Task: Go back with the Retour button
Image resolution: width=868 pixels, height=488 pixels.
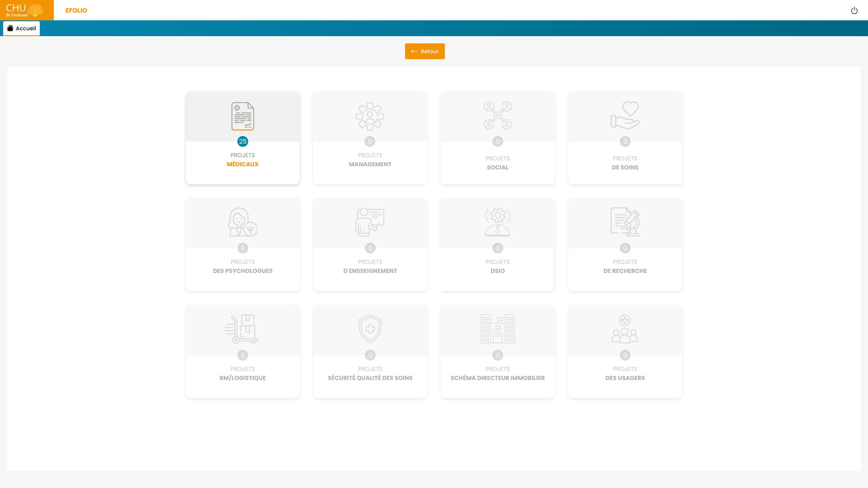Action: coord(425,52)
